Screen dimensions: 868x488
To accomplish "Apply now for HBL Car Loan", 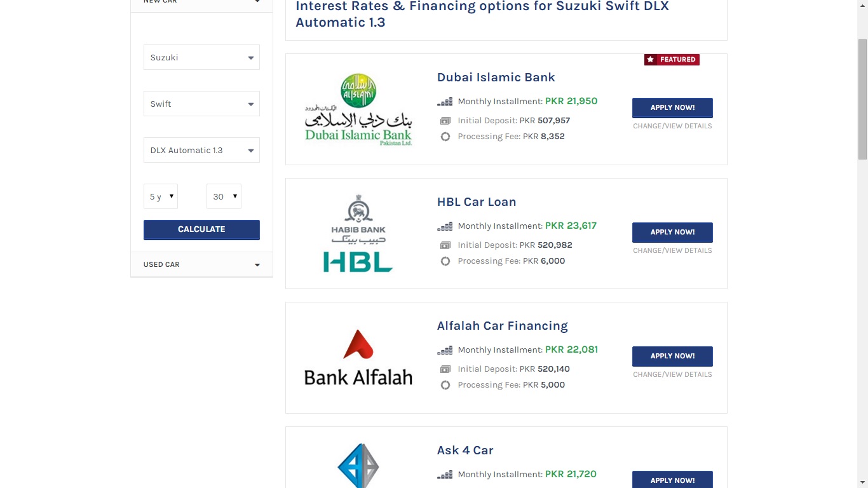I will click(672, 232).
